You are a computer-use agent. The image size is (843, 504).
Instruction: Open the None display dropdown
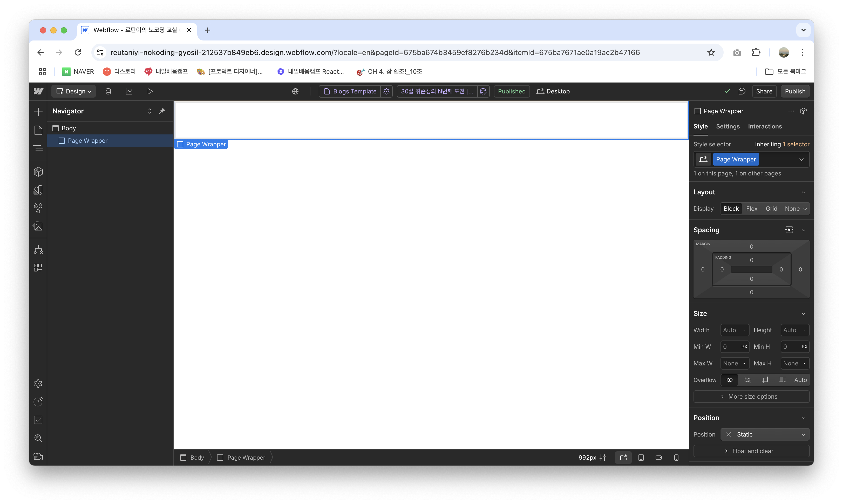(796, 208)
